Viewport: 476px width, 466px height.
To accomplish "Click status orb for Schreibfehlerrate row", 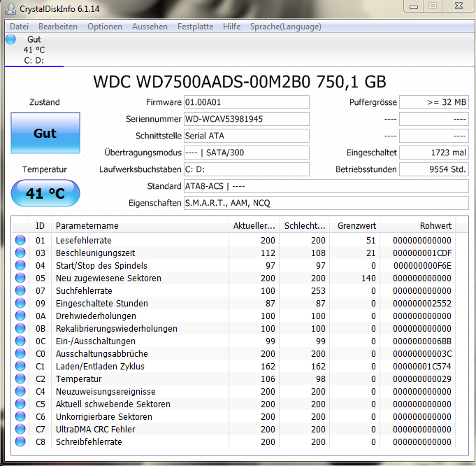I will click(20, 442).
